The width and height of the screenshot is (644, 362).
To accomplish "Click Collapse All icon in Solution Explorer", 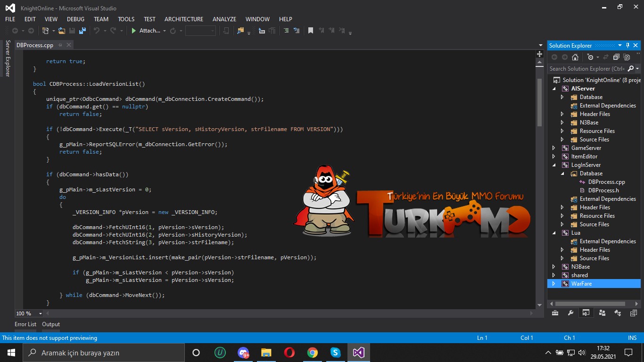I will pyautogui.click(x=616, y=57).
